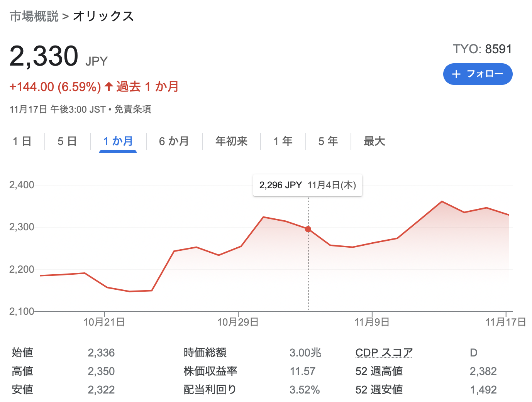Screen dimensions: 532x402
Task: Click the 2,100 y-axis label
Action: click(22, 311)
